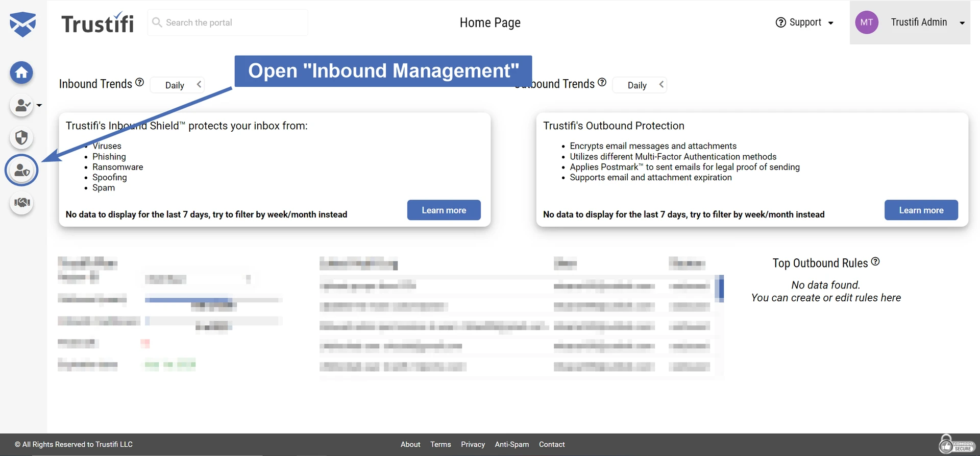Open Inbound Trends Daily dropdown
Viewport: 980px width, 456px height.
178,85
